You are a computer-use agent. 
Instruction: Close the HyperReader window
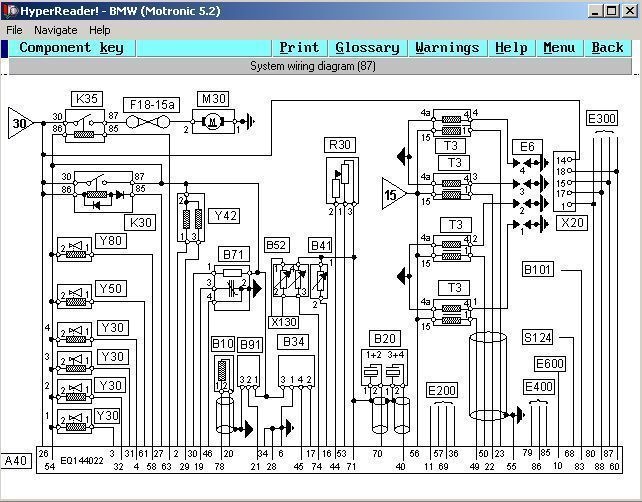pos(629,11)
